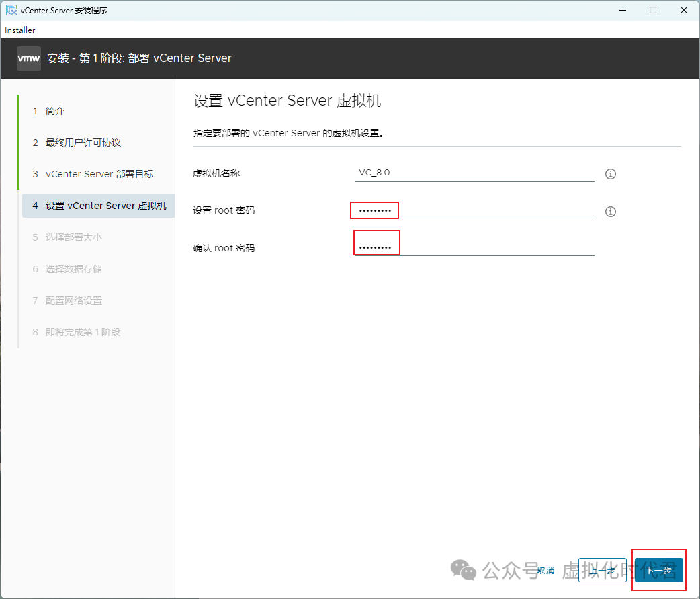Click the 虚拟机名称 label

click(x=216, y=173)
